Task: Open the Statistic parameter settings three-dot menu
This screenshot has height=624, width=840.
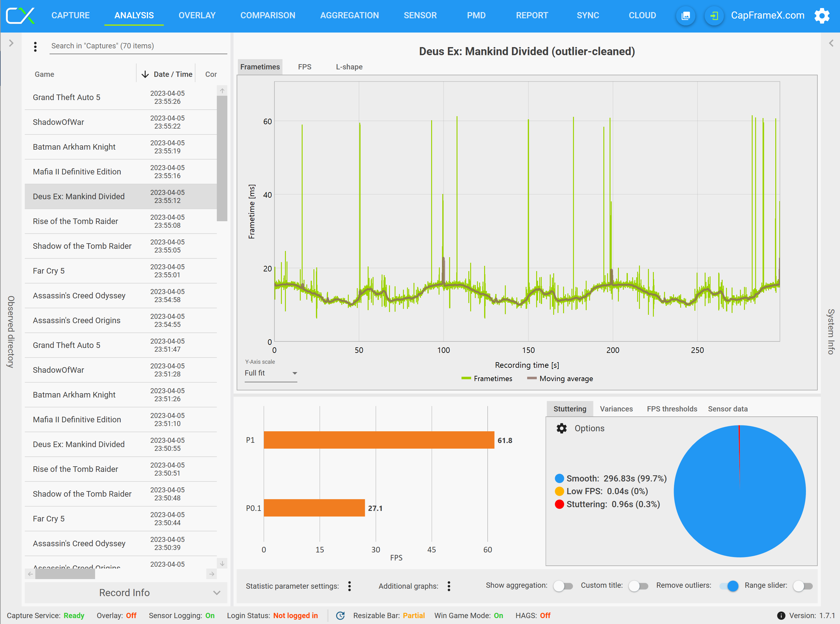Action: pos(349,586)
